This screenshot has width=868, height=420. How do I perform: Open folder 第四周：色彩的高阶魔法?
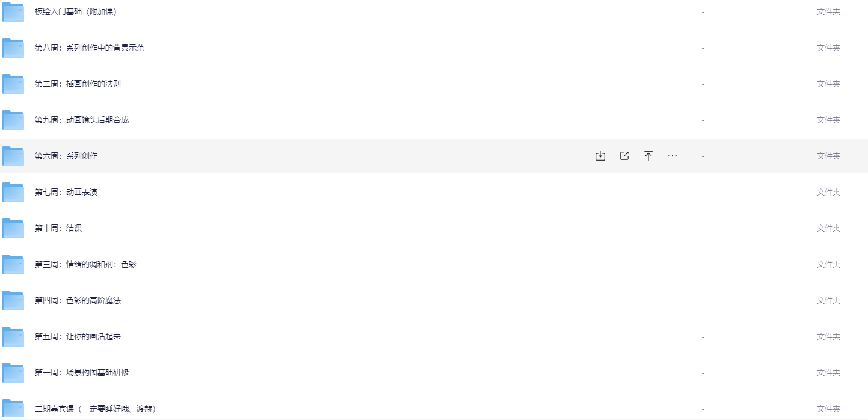(78, 300)
